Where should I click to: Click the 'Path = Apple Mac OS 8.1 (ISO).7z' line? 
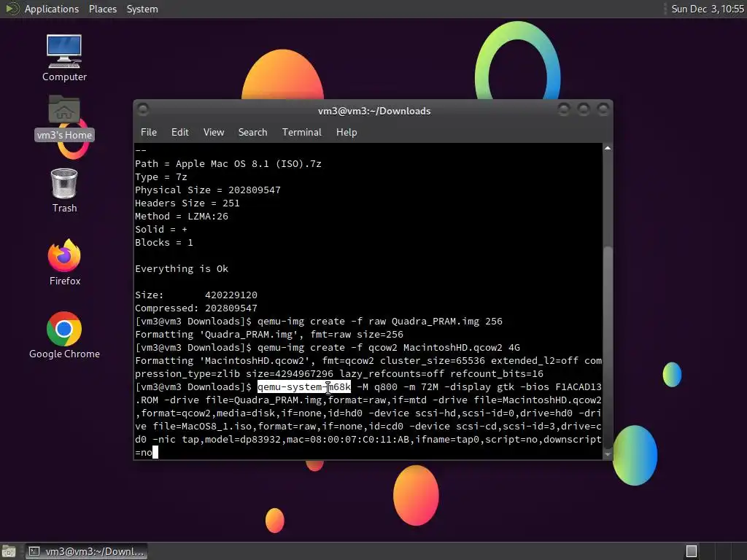point(228,164)
